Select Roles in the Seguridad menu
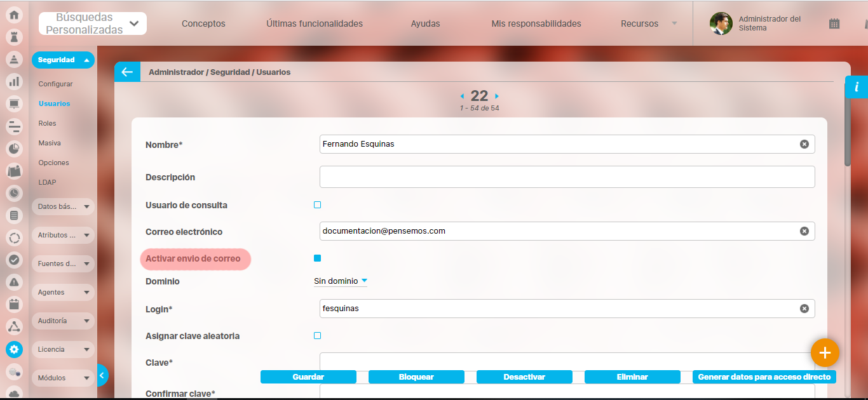Screen dimensions: 868x400 click(47, 124)
